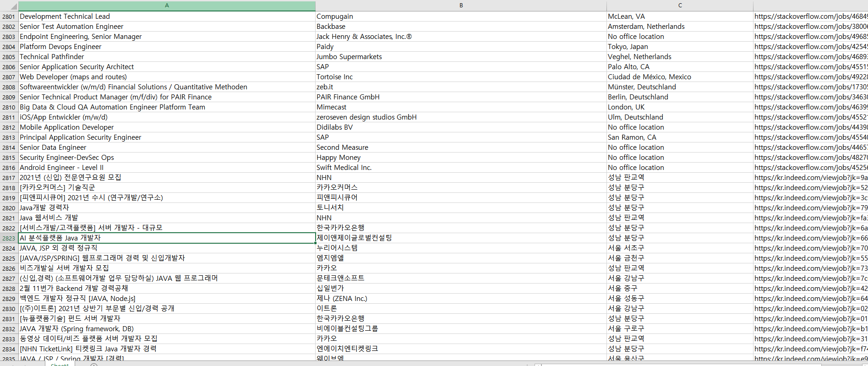Select row header 2823
868x366 pixels.
click(9, 238)
